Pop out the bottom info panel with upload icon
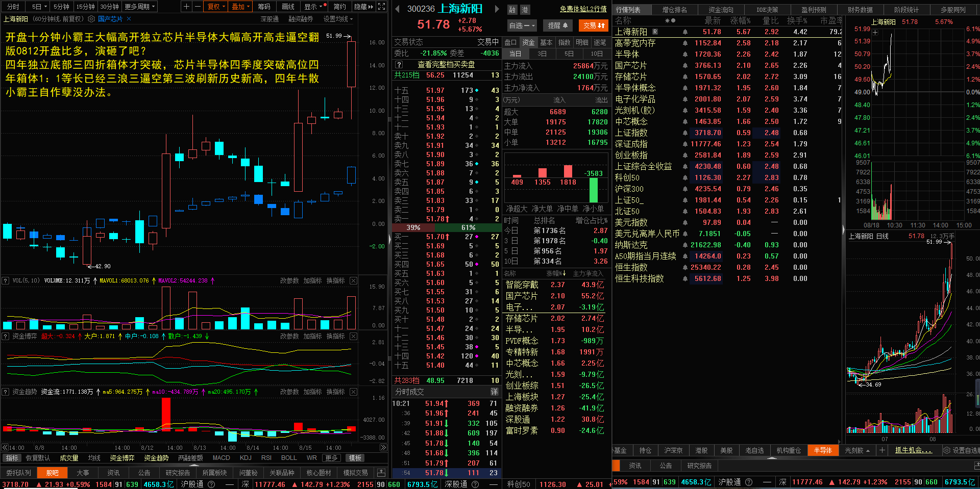 381,473
